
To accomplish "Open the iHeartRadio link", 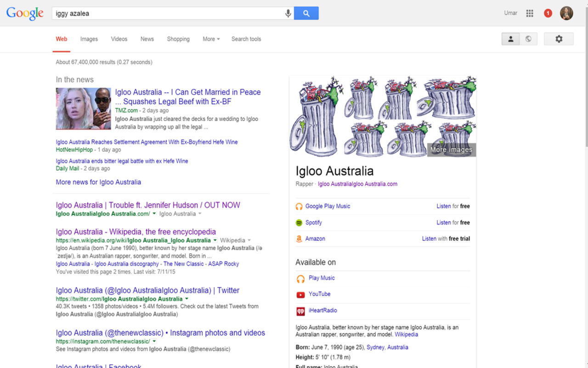I will coord(323,310).
